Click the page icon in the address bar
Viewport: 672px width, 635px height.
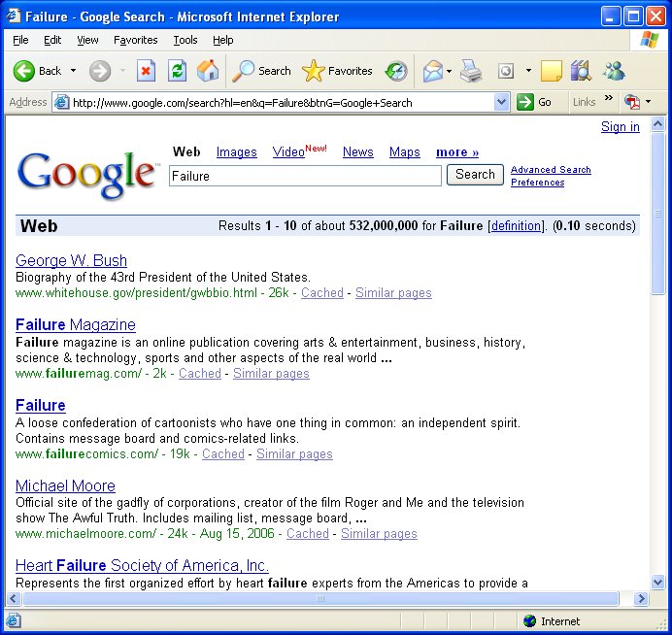pyautogui.click(x=62, y=102)
